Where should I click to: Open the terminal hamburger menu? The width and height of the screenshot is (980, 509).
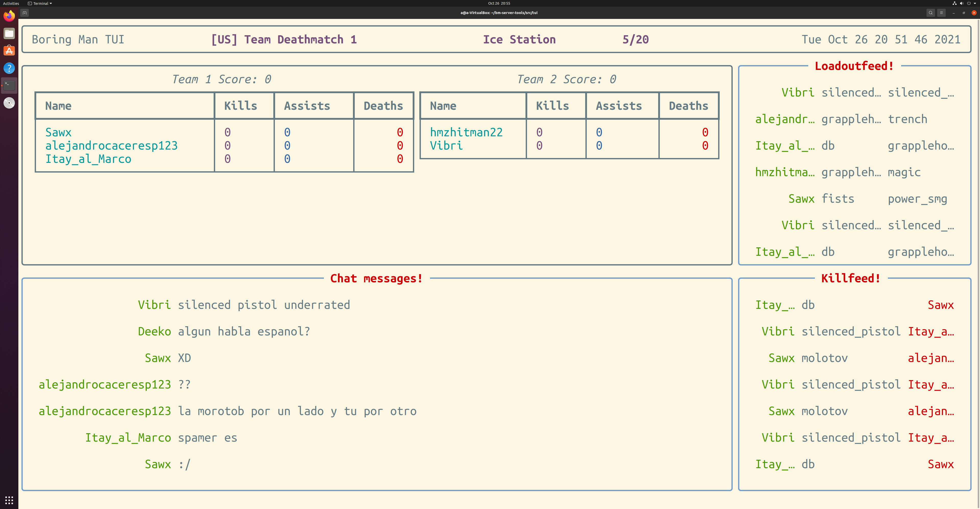tap(942, 13)
